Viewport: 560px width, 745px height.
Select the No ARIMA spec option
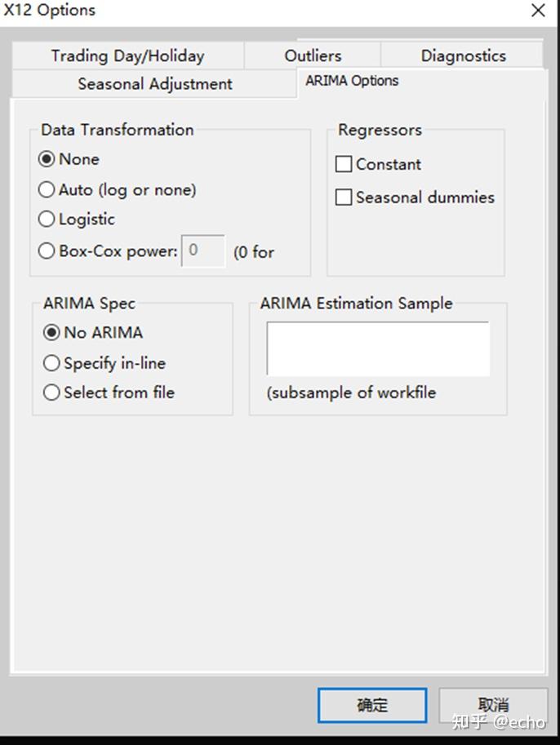(x=52, y=332)
